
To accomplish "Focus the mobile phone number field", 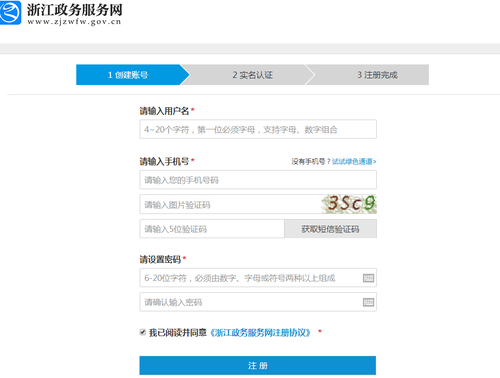I will [258, 180].
